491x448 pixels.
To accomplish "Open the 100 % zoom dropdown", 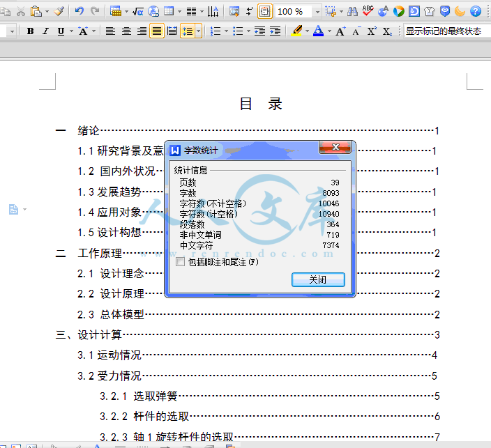I will pyautogui.click(x=317, y=11).
